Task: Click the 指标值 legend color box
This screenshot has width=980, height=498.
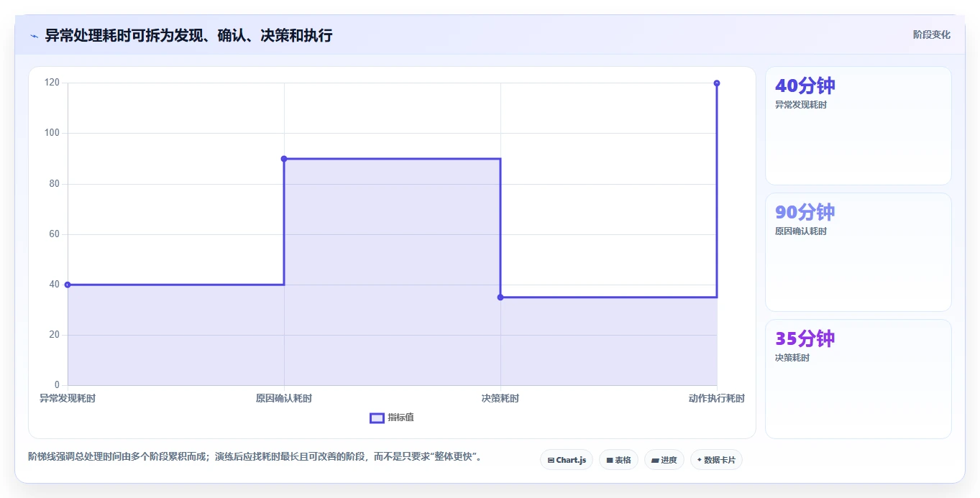Action: pos(377,418)
